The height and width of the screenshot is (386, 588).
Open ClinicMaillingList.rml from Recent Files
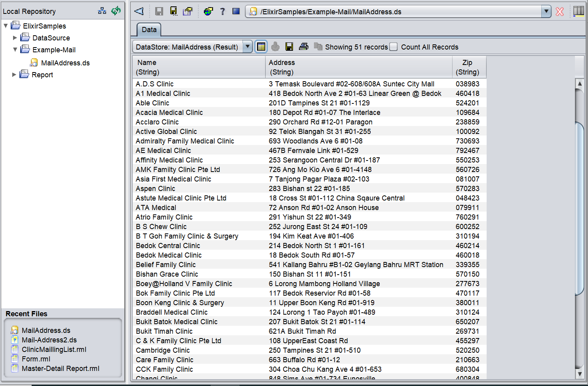coord(54,350)
